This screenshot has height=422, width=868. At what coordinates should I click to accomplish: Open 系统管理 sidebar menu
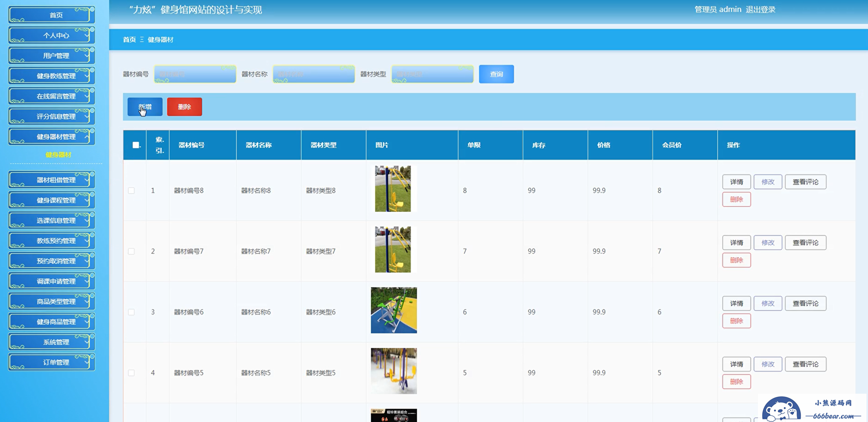(x=52, y=341)
